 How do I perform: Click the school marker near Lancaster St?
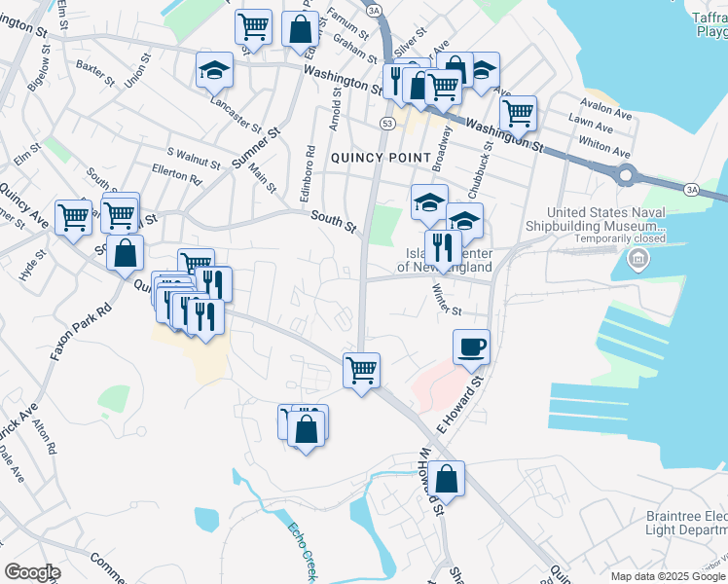pos(214,70)
